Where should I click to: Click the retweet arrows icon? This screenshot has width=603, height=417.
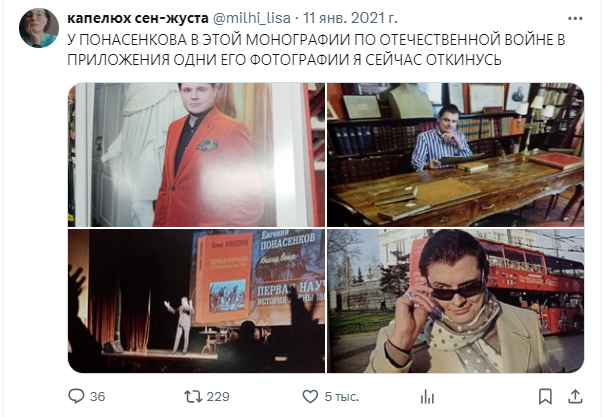[x=193, y=396]
